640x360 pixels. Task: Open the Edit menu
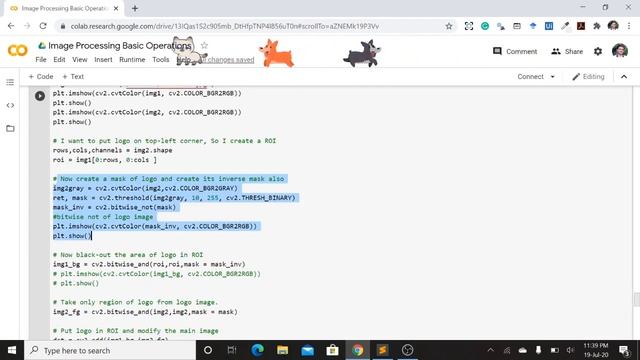pos(59,60)
